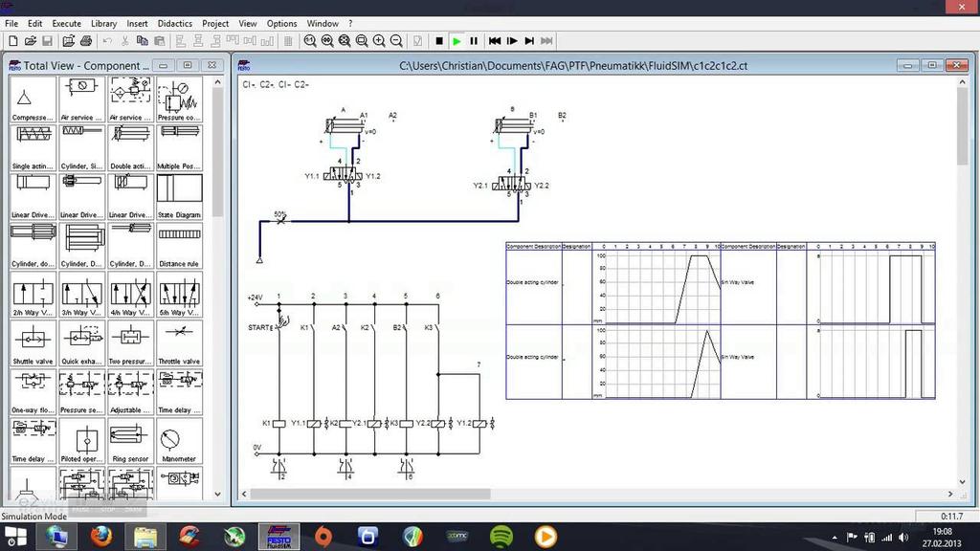Choose the 3/n Way Valve component
The height and width of the screenshot is (551, 980).
81,295
